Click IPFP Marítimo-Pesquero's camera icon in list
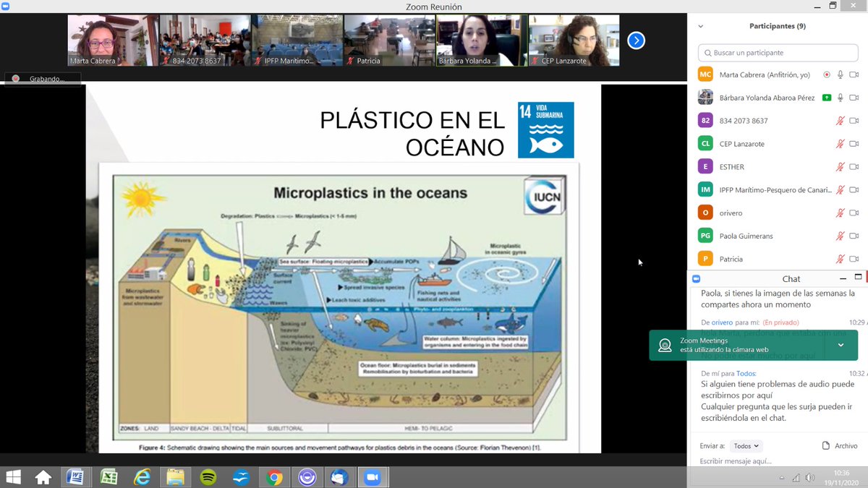Screen dimensions: 868x488 (854, 190)
